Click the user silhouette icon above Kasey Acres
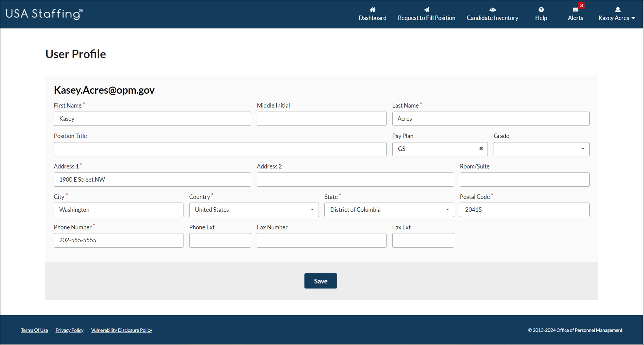The height and width of the screenshot is (345, 644). pos(617,10)
